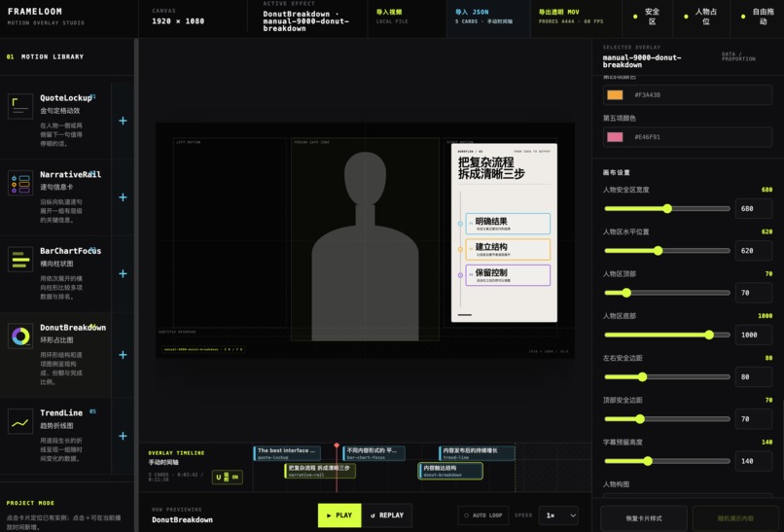
Task: Click the 建立结构 step in preview card
Action: [508, 249]
